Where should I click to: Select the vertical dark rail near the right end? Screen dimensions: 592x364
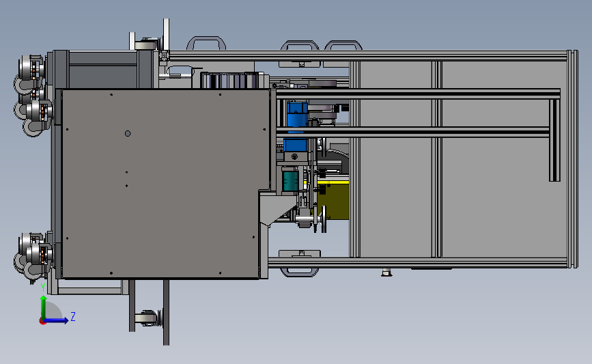click(x=554, y=140)
